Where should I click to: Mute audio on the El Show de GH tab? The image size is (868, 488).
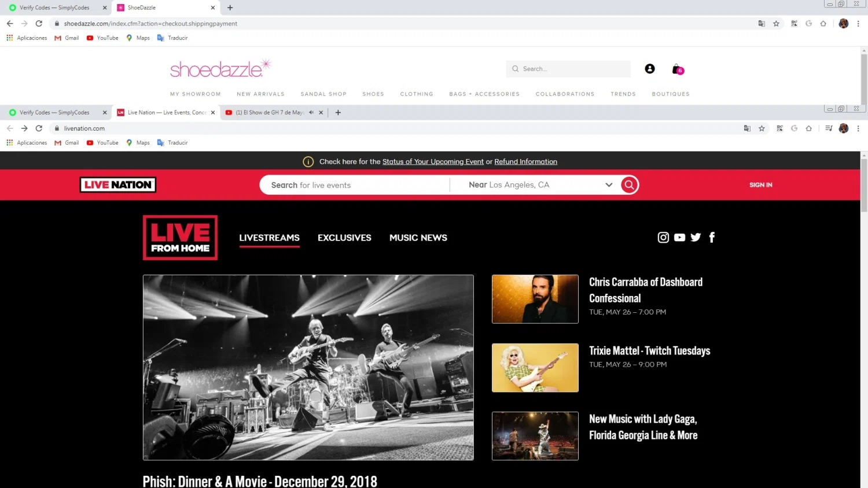(311, 113)
